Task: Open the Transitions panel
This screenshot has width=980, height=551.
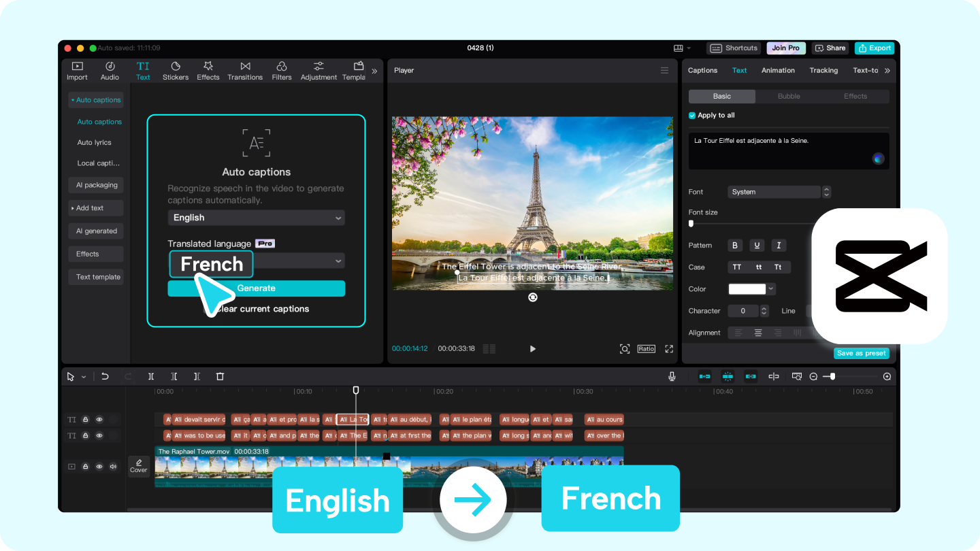Action: coord(245,70)
